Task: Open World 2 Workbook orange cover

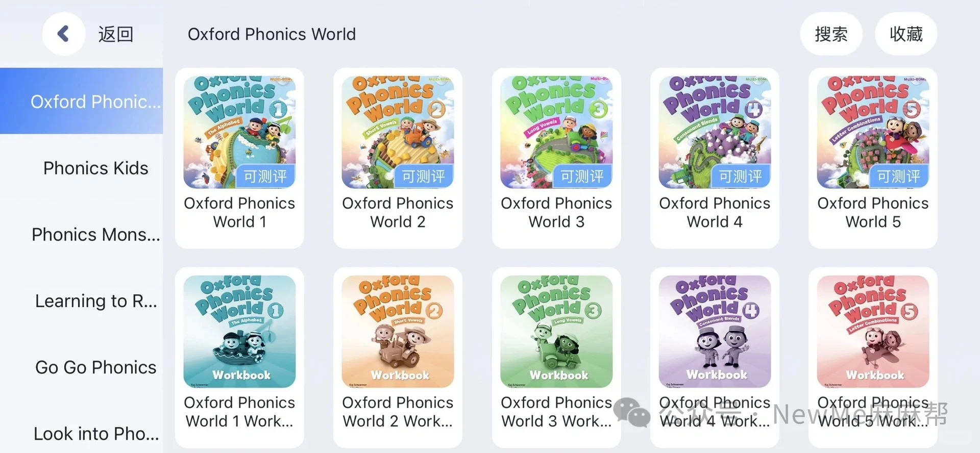Action: [398, 332]
